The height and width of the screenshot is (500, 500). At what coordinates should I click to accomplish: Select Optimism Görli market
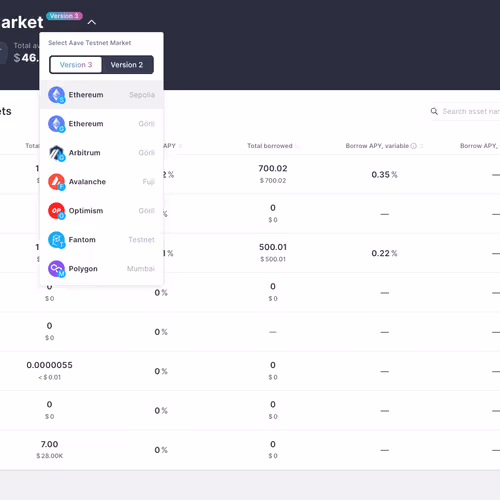(101, 211)
